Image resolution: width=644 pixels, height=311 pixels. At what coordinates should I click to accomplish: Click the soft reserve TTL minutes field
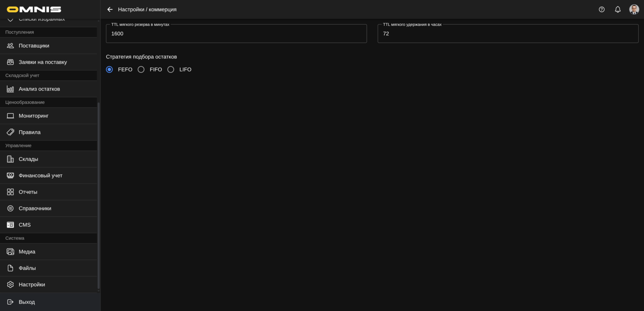tap(236, 34)
